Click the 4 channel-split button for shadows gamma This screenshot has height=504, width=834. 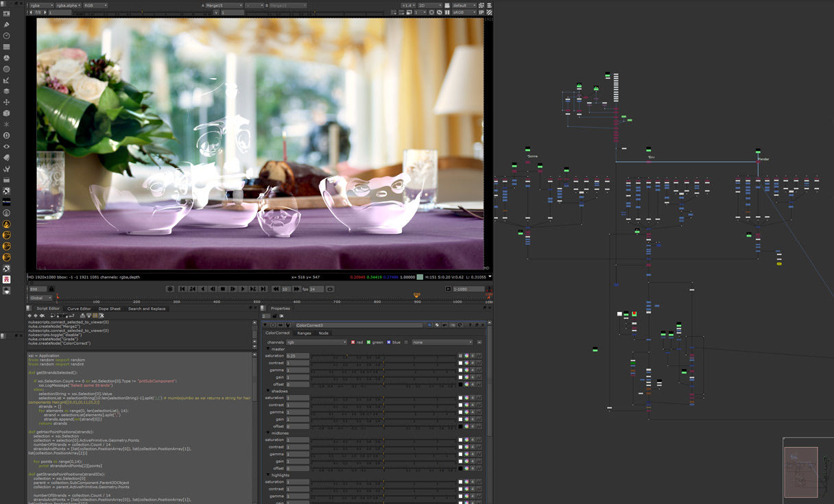pyautogui.click(x=473, y=412)
